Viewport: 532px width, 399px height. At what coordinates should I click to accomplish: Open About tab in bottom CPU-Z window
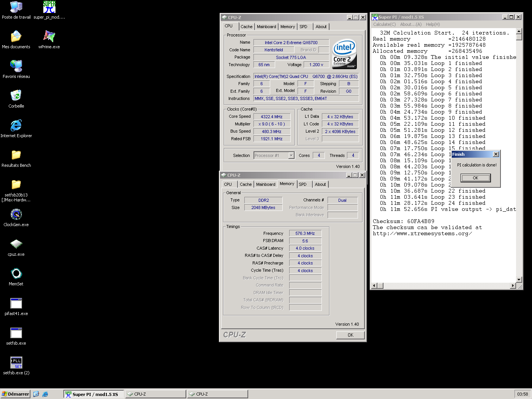[x=320, y=184]
